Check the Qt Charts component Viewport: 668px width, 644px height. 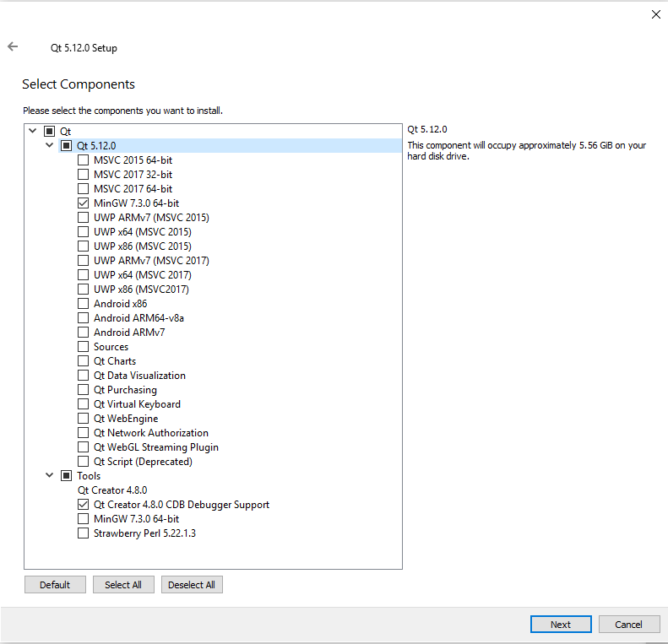(83, 360)
